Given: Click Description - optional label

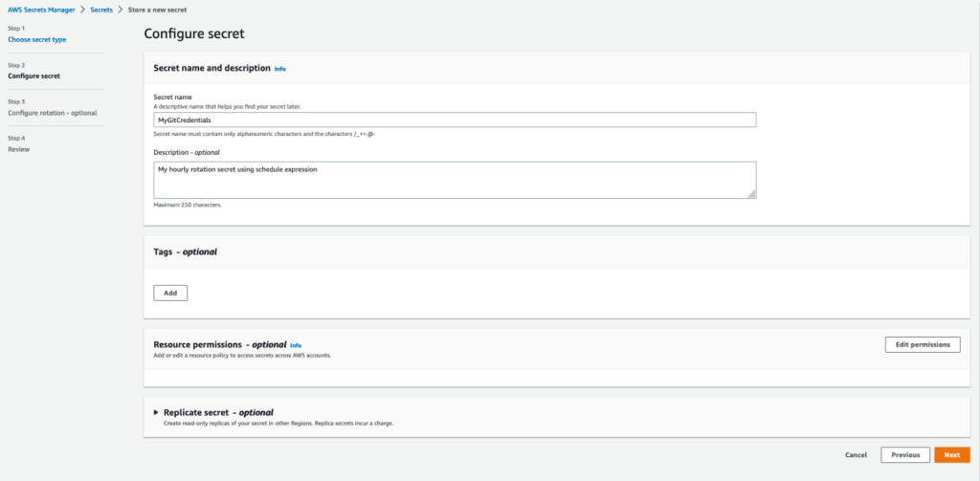Looking at the screenshot, I should click(x=187, y=152).
